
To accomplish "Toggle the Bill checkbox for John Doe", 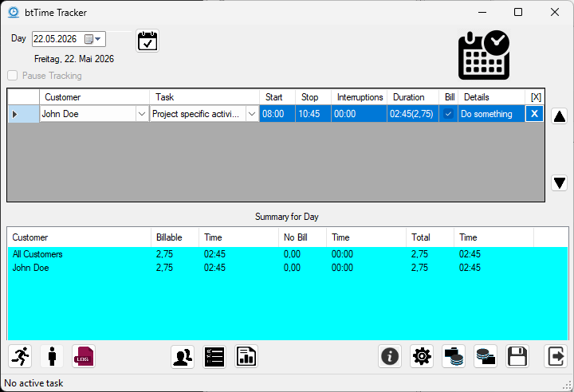I will click(x=448, y=114).
